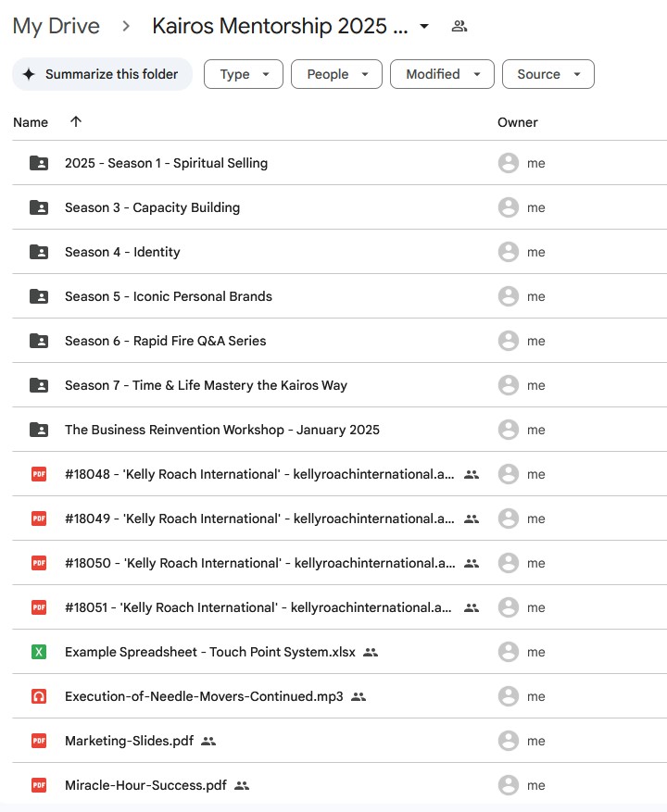
Task: Expand the People filter dropdown
Action: tap(336, 74)
